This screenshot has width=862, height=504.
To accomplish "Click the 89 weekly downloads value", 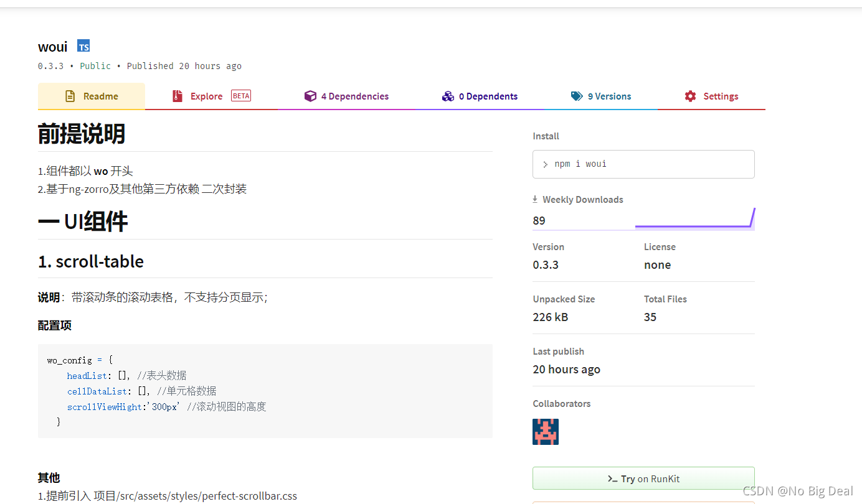I will (x=539, y=220).
